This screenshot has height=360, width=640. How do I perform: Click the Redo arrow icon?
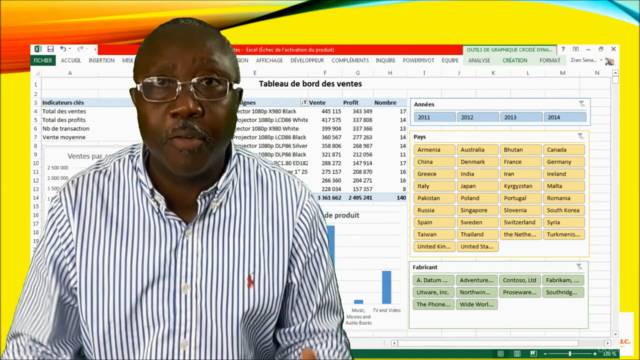pyautogui.click(x=80, y=49)
